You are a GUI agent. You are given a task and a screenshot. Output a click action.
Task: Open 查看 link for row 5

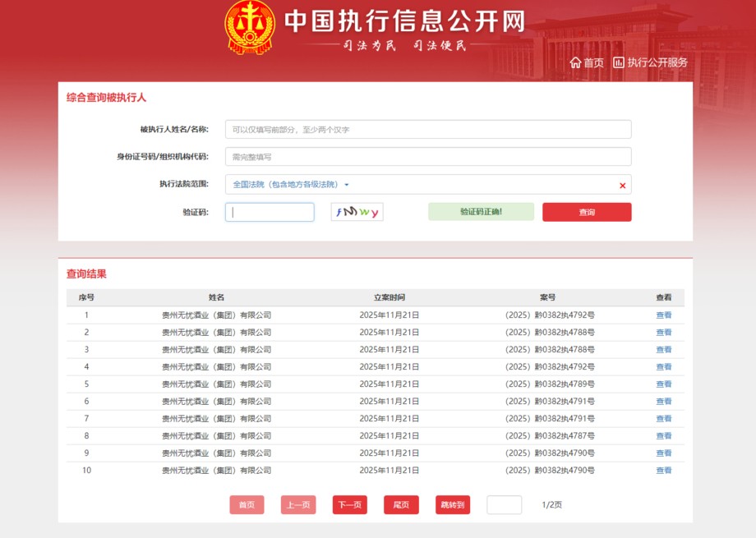663,384
